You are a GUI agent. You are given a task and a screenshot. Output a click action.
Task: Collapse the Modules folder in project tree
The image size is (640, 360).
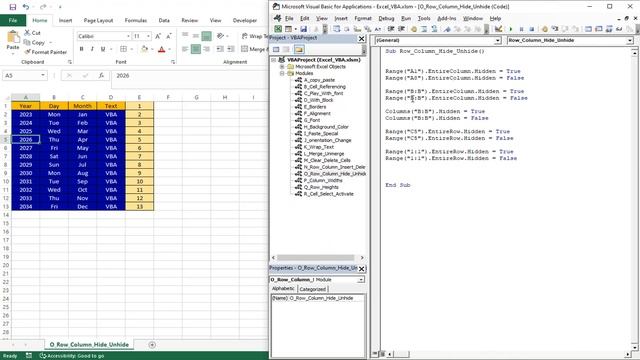click(x=282, y=73)
